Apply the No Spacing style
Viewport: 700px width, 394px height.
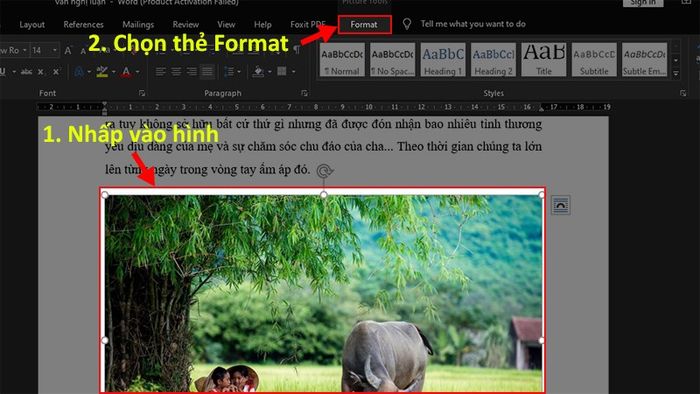(392, 60)
